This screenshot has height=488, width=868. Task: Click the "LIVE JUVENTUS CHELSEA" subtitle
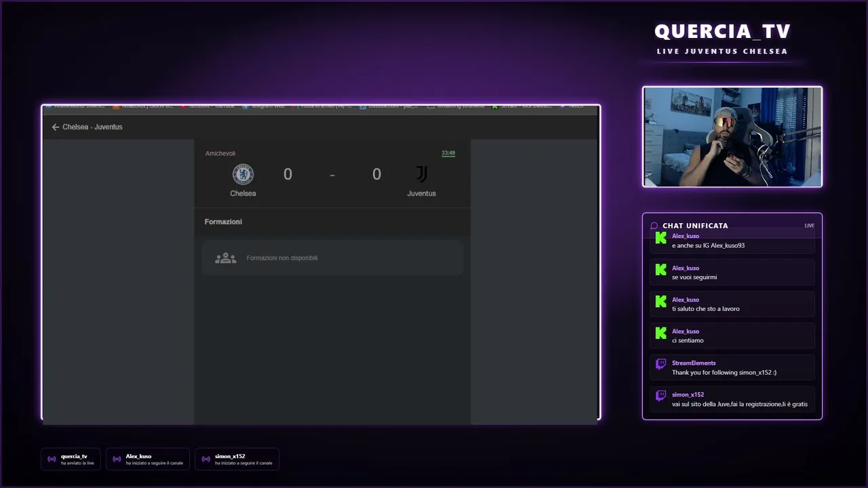point(722,52)
